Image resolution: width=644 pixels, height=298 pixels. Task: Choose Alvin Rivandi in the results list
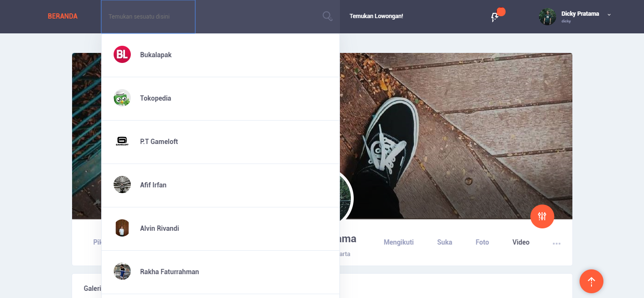(159, 228)
